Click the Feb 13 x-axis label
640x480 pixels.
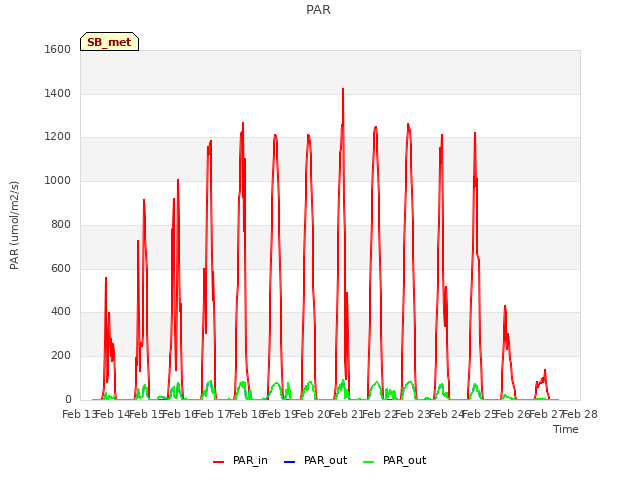pos(79,414)
